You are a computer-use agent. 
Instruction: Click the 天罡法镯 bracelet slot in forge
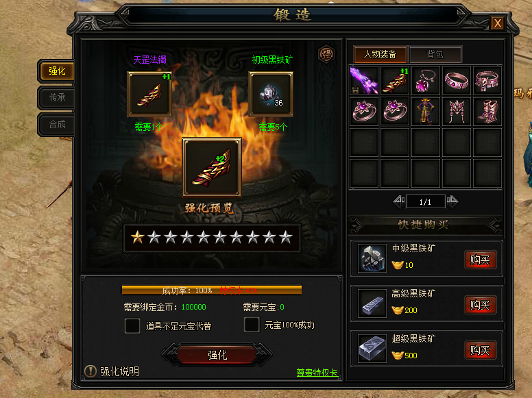point(149,94)
